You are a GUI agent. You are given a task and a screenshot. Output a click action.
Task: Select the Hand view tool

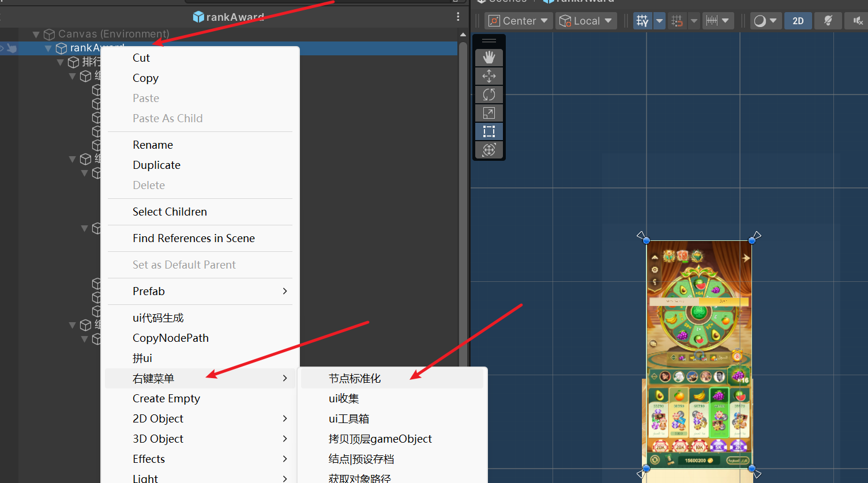(x=489, y=58)
